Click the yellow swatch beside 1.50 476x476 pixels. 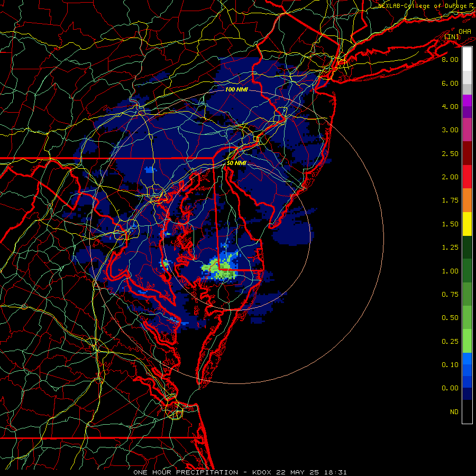click(x=467, y=224)
